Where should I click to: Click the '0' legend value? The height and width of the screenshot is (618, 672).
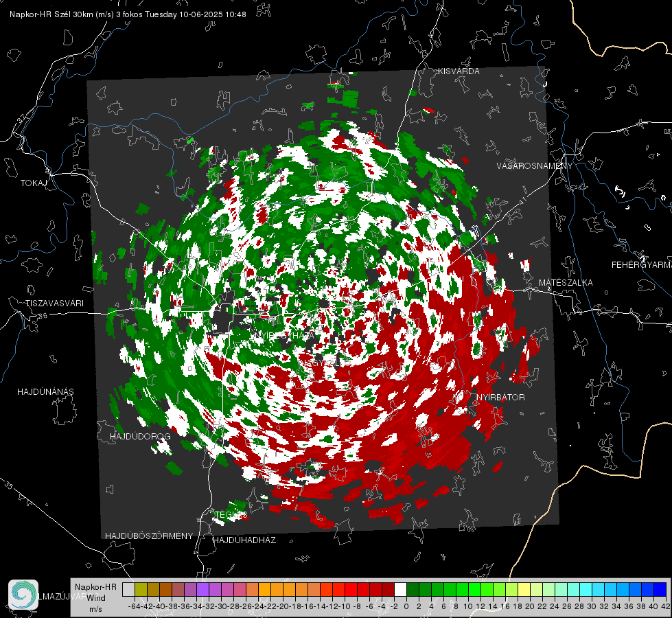pos(406,606)
